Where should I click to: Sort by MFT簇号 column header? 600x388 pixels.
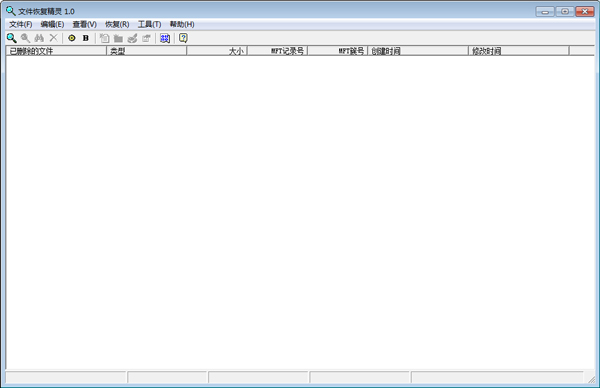338,51
